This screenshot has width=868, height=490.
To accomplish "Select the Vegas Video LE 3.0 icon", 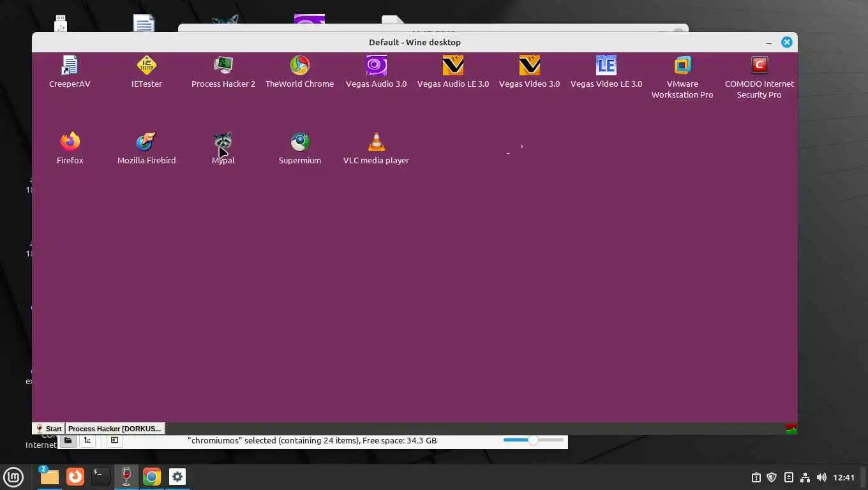I will (x=606, y=65).
